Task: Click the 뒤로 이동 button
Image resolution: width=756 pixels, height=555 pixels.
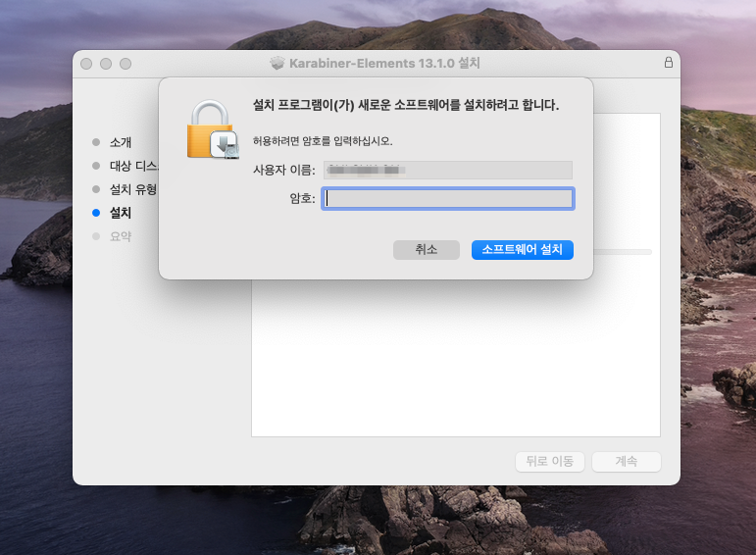Action: point(550,462)
